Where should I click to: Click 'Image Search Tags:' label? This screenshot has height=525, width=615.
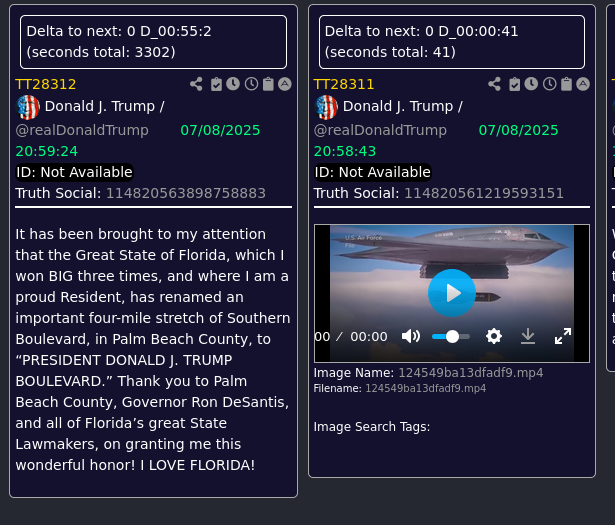click(x=372, y=427)
